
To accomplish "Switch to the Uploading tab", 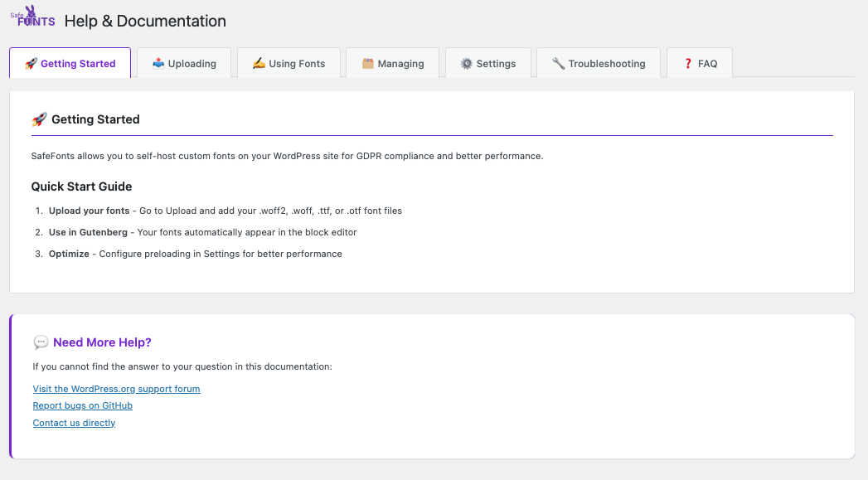I will point(184,62).
